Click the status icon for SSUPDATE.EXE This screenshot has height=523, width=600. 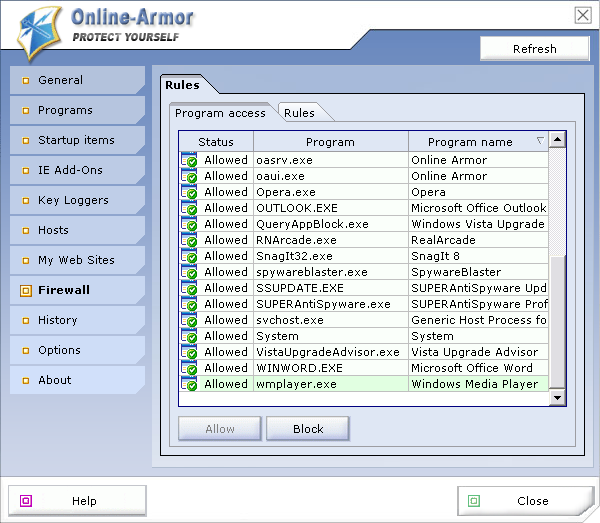point(189,288)
